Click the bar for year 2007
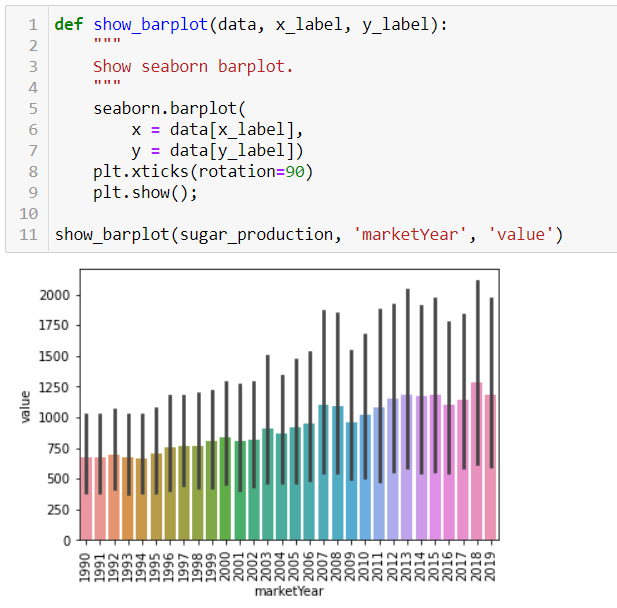This screenshot has width=617, height=608. (x=323, y=472)
